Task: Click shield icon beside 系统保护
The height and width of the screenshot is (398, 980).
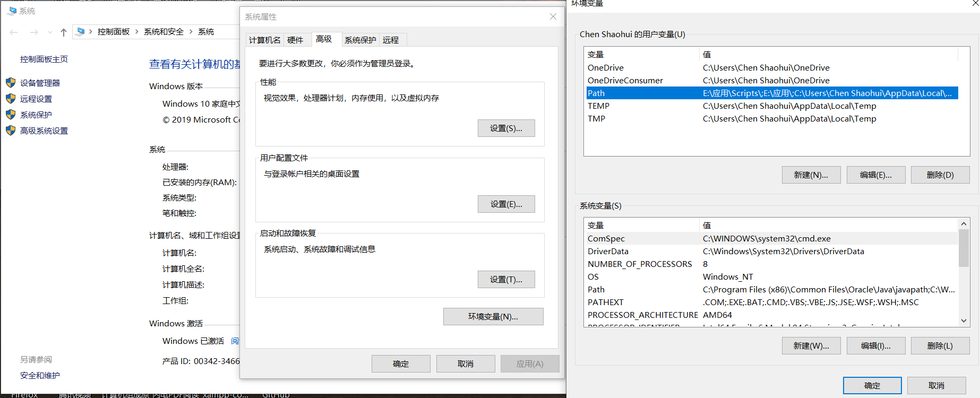Action: coord(11,115)
